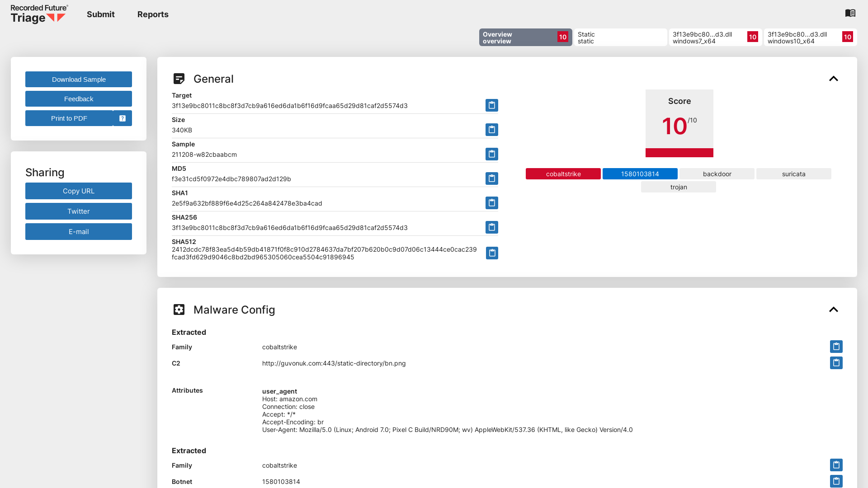Click the SHA1 value 2e5f9a632bf889f6e4d25c264a842478e3ba4cad

click(x=247, y=203)
